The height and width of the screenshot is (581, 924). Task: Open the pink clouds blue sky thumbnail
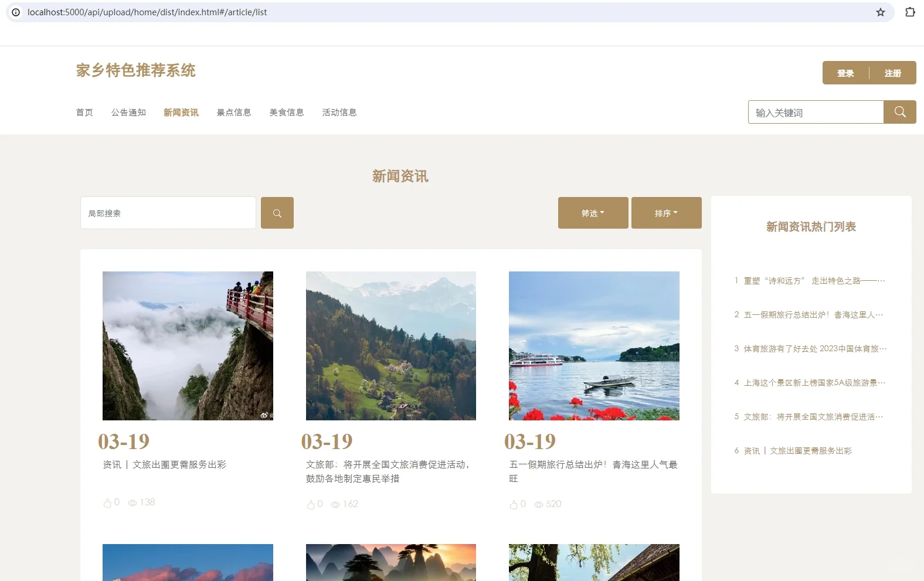pyautogui.click(x=188, y=563)
